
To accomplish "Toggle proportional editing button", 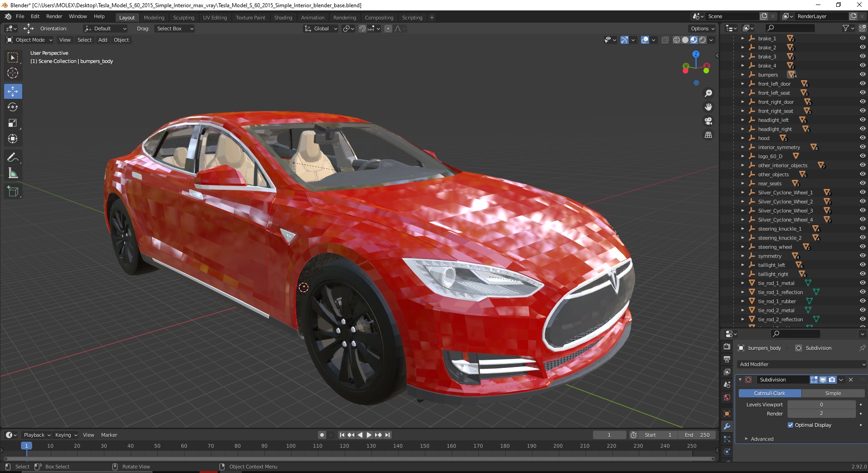I will pos(388,29).
